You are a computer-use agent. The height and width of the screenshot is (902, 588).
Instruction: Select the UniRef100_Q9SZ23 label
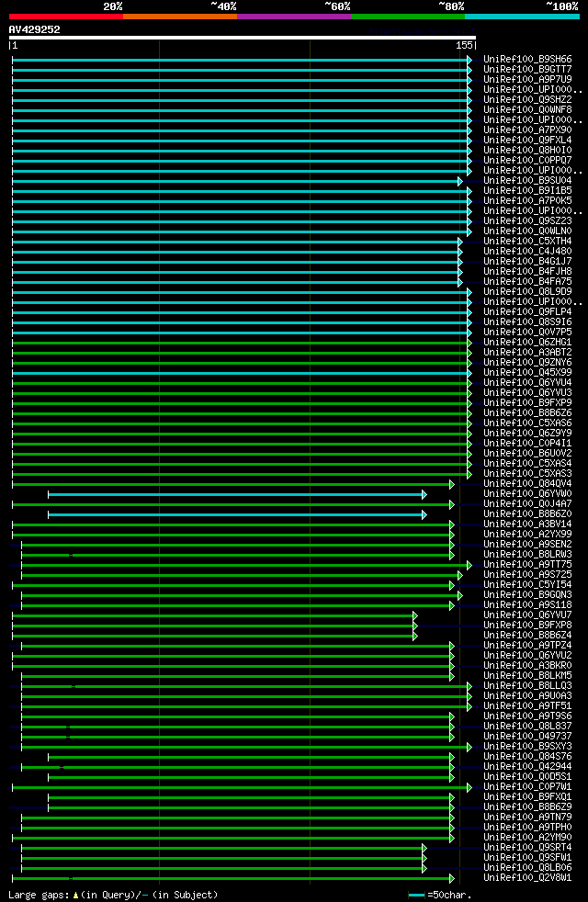(x=527, y=220)
